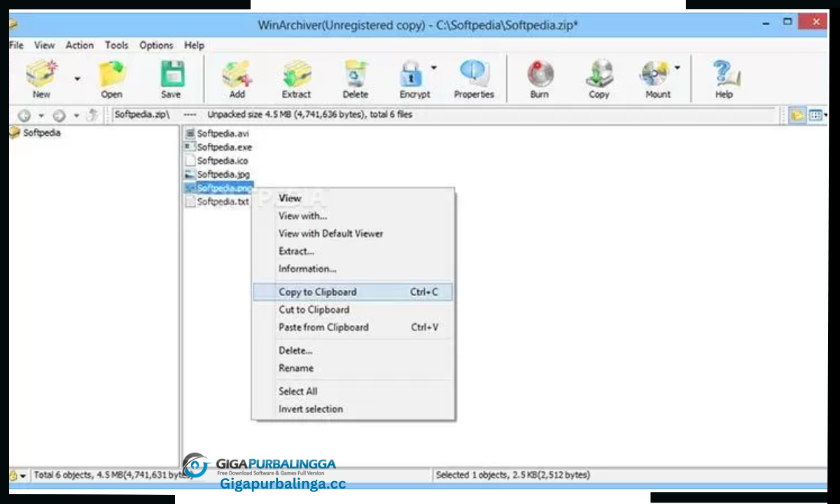Click the Back navigation arrow
The width and height of the screenshot is (840, 504).
pyautogui.click(x=24, y=115)
